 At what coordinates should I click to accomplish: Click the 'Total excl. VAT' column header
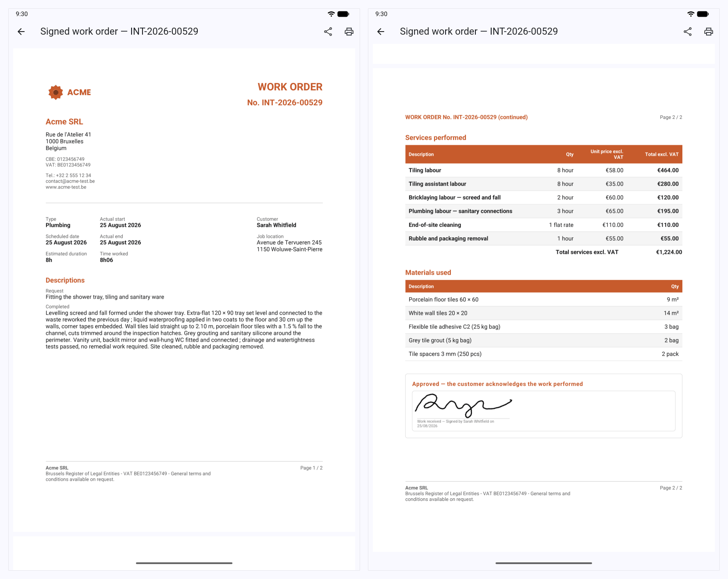pos(662,154)
